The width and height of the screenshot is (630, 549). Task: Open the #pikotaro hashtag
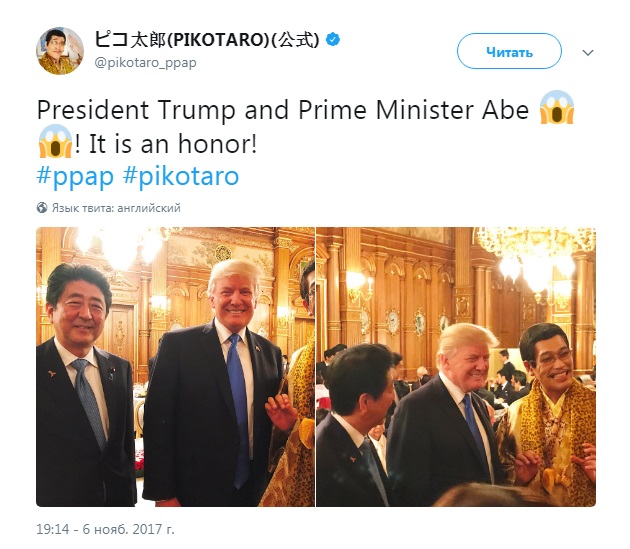pos(181,176)
